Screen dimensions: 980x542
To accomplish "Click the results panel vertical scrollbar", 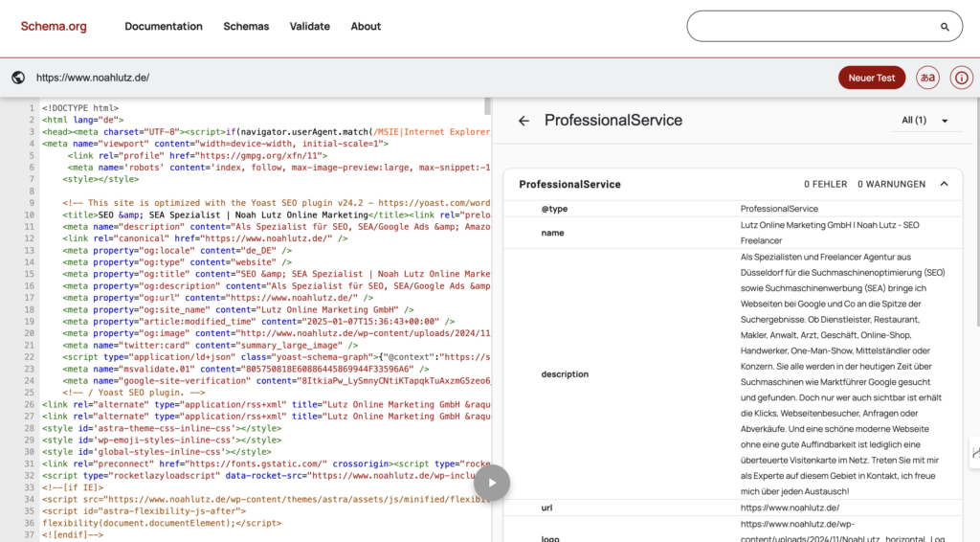I will point(976,213).
